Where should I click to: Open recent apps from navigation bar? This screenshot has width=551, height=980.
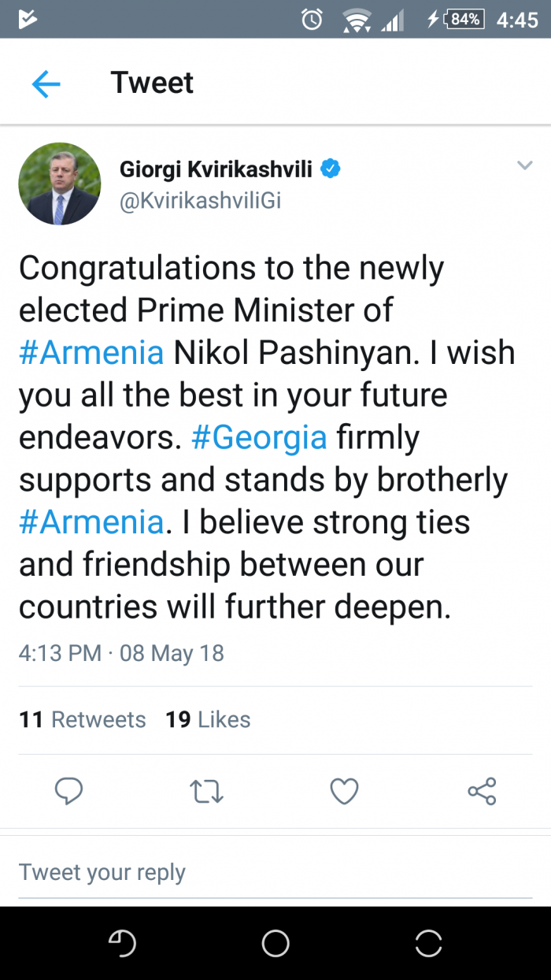(x=428, y=943)
